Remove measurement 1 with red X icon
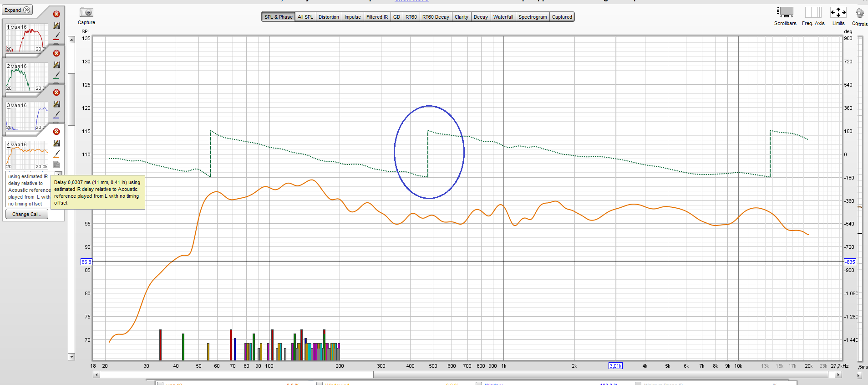Image resolution: width=868 pixels, height=385 pixels. pos(56,14)
